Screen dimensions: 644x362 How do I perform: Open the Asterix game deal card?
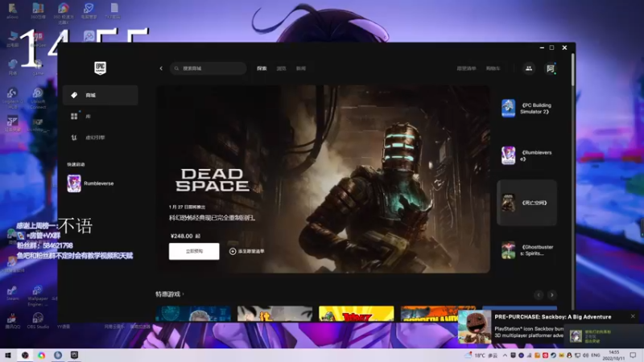[x=356, y=314]
